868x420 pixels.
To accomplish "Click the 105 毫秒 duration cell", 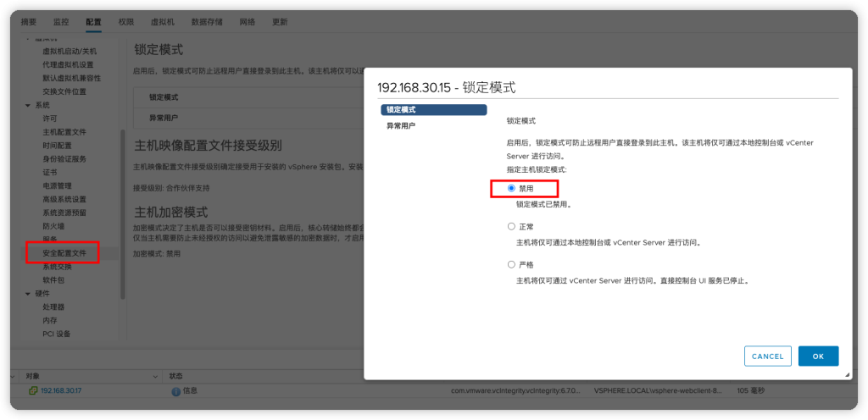I will (x=751, y=390).
